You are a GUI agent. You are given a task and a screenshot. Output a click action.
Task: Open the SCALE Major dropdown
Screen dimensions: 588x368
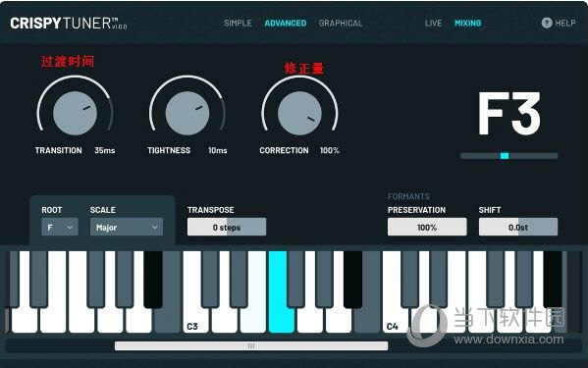click(x=127, y=227)
